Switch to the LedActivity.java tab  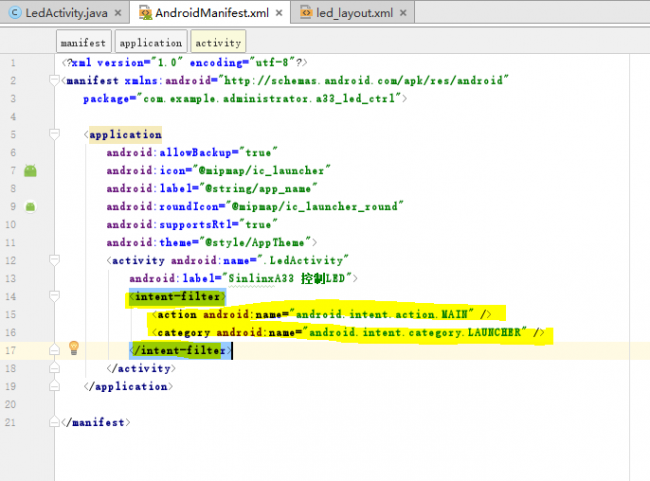click(66, 13)
